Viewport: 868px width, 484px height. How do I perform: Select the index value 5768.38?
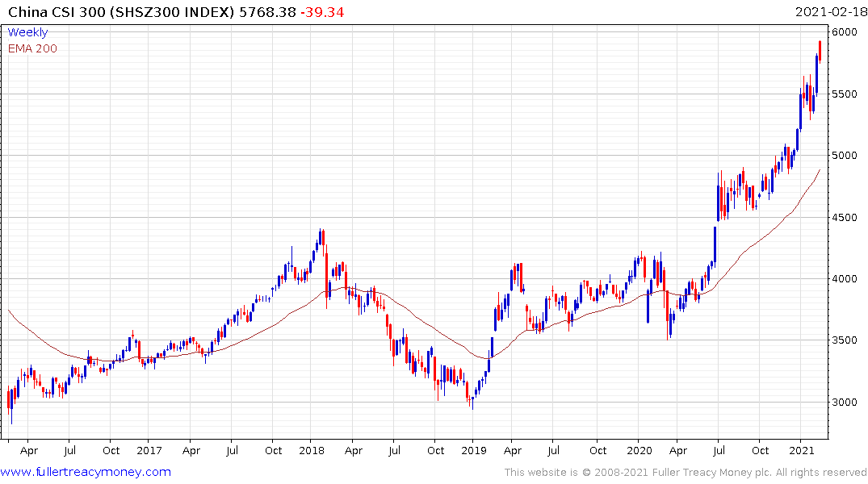pos(267,12)
